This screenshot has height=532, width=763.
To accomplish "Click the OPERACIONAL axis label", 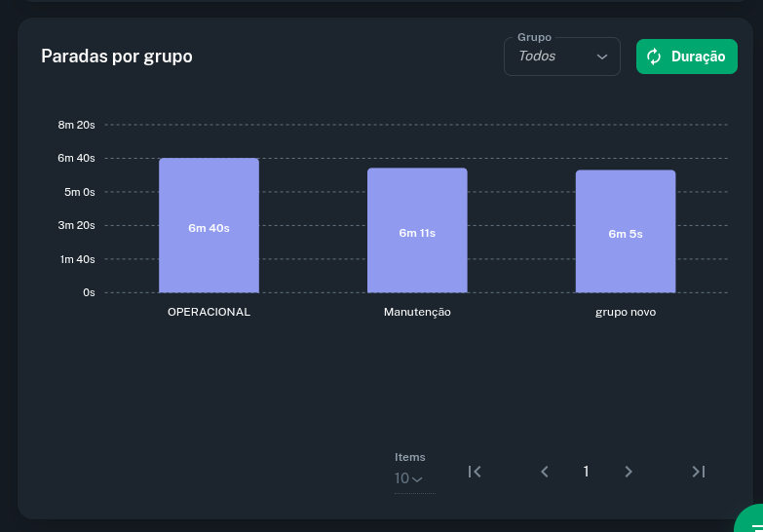I will [x=209, y=312].
